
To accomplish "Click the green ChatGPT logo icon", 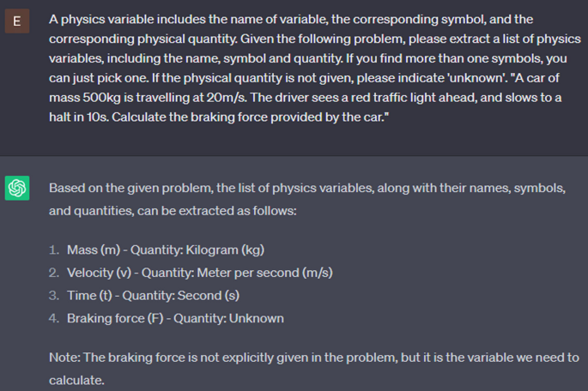I will click(x=17, y=188).
